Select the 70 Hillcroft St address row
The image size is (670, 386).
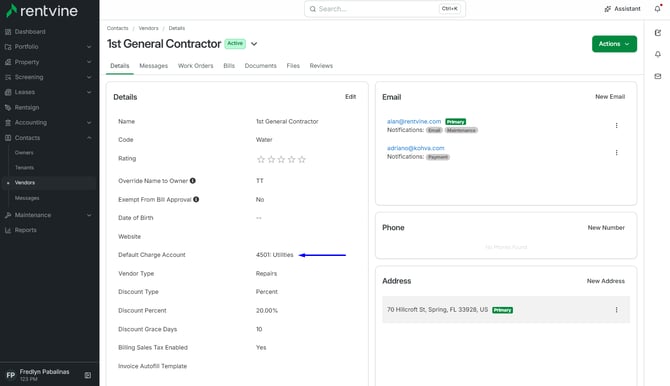(506, 309)
